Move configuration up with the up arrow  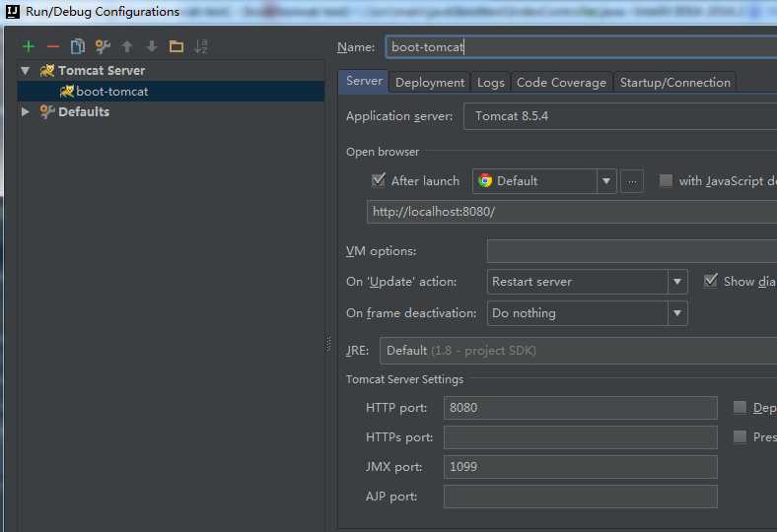coord(127,46)
